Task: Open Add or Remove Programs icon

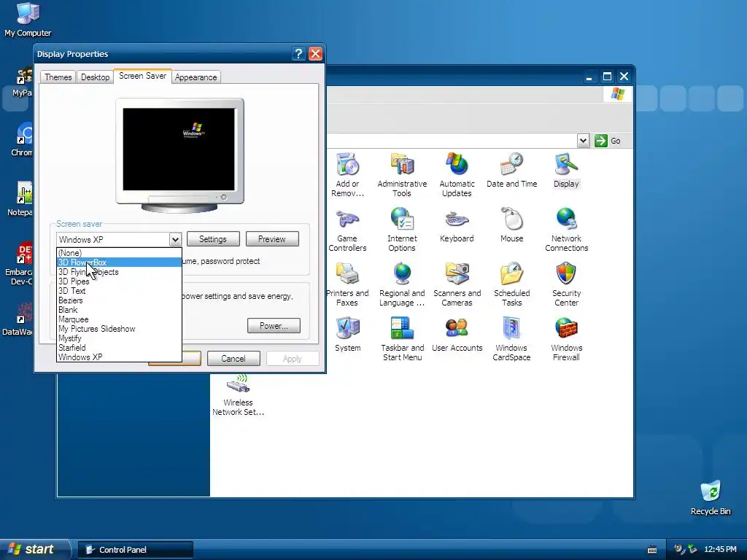Action: (347, 174)
